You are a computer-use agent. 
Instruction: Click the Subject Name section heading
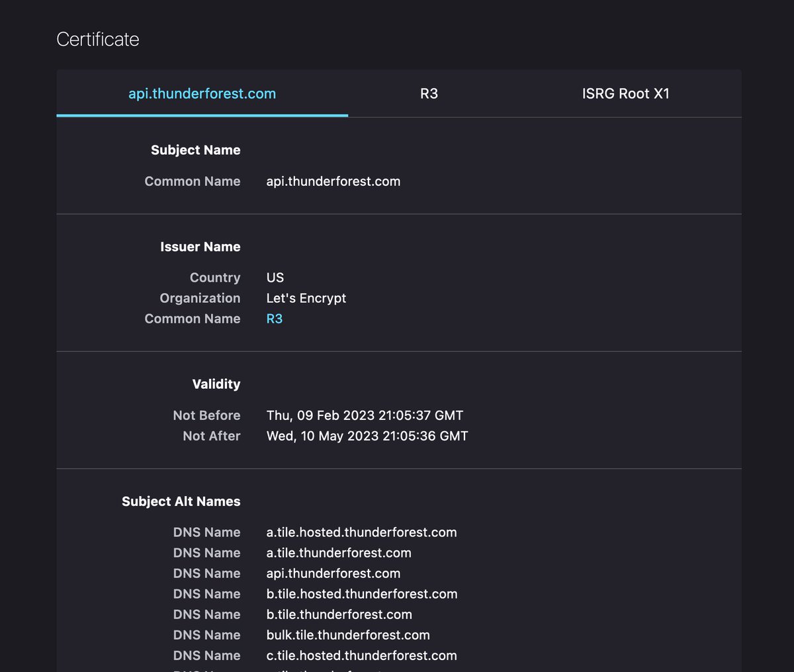pos(195,150)
